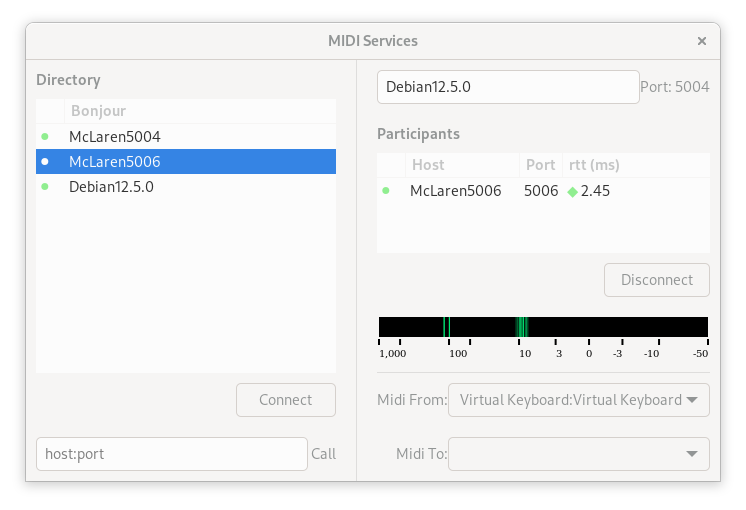Viewport: 746px width, 510px height.
Task: Click the green status dot beside Debian12.5.0 in the directory
Action: (45, 186)
